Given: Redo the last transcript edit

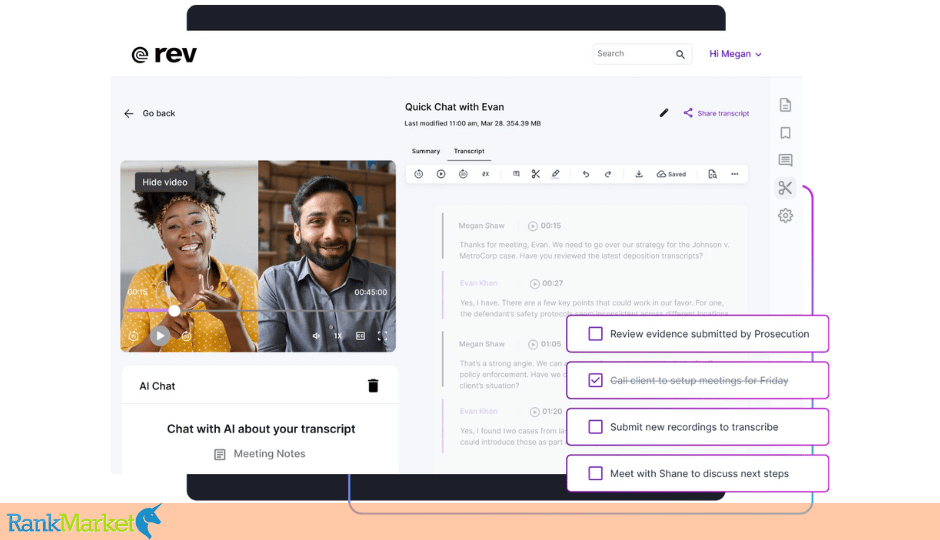Looking at the screenshot, I should click(608, 174).
